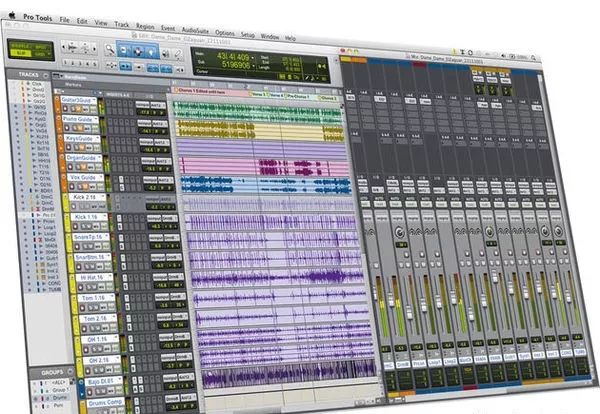Click the main counter value 43|4|409
The image size is (600, 414).
coord(233,57)
